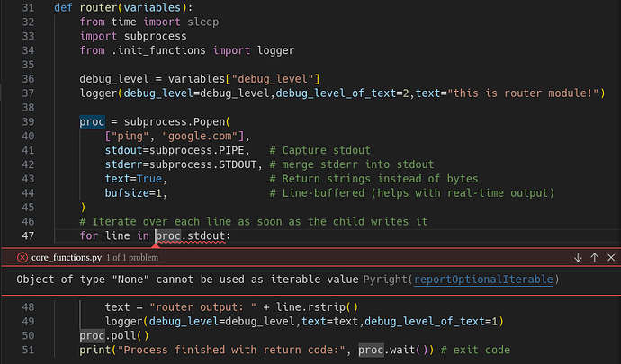Close the problem peek panel
This screenshot has height=364, width=621.
tap(611, 258)
